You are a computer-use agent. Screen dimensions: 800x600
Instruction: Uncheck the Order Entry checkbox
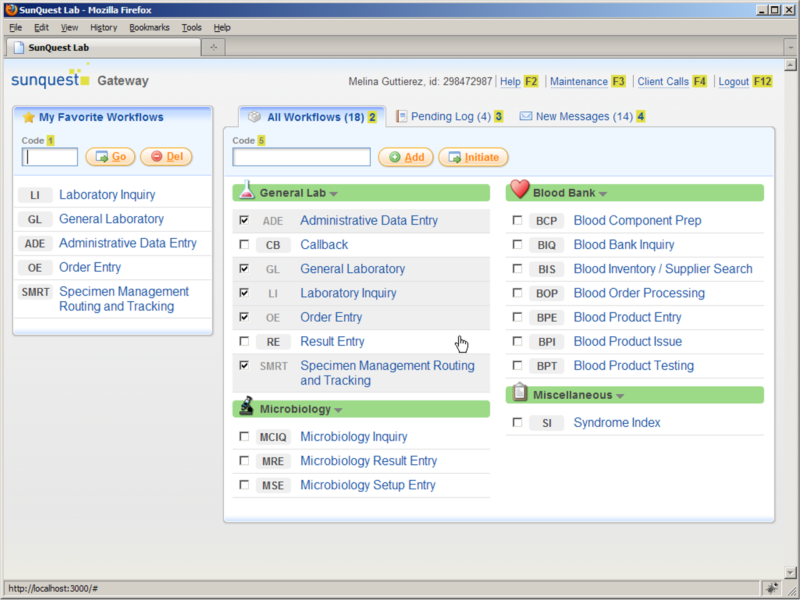(244, 317)
